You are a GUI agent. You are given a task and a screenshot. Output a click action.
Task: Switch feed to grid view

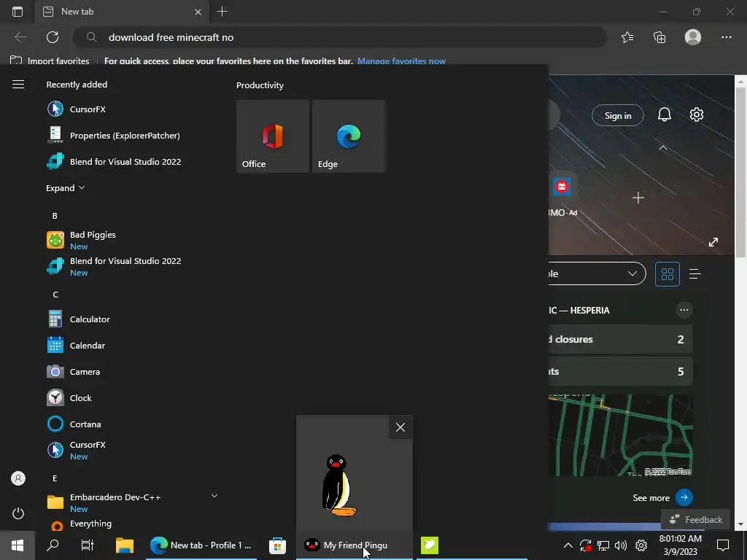coord(667,274)
